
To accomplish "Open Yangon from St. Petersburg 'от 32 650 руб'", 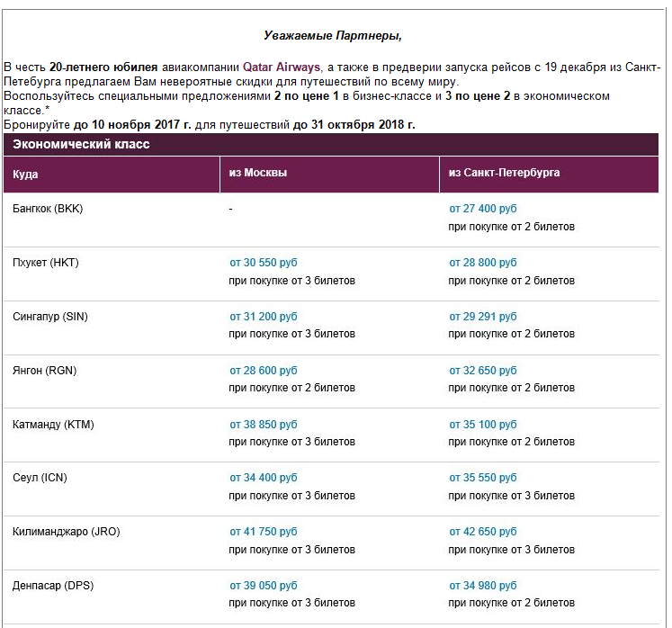I will click(482, 371).
